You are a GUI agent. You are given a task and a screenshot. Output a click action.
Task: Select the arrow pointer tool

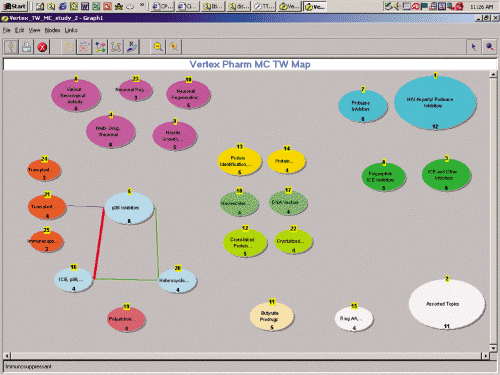pos(474,47)
